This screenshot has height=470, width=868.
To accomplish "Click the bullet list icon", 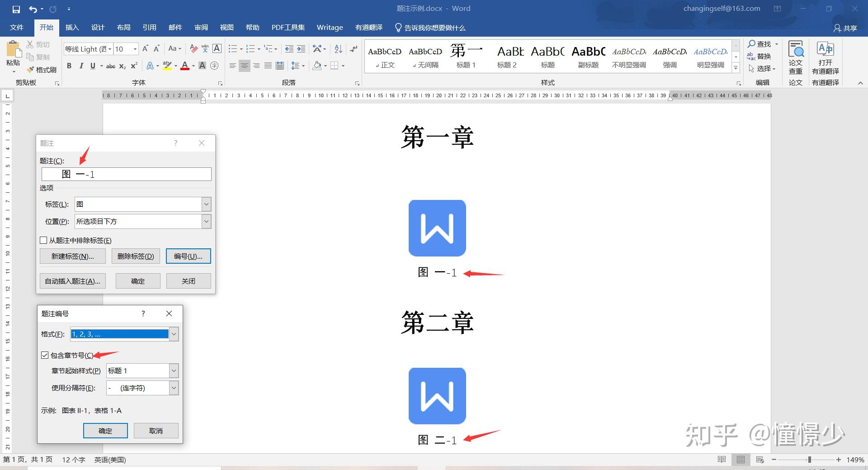I will (233, 49).
